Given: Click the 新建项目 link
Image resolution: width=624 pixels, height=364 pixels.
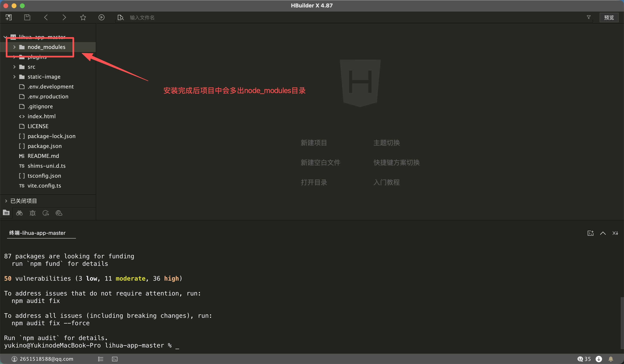Looking at the screenshot, I should click(313, 143).
